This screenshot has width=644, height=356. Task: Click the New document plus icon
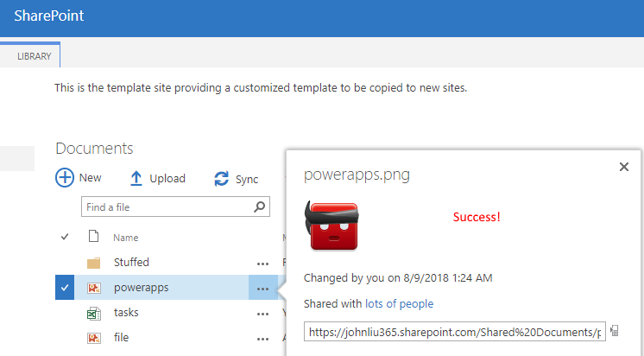click(65, 178)
